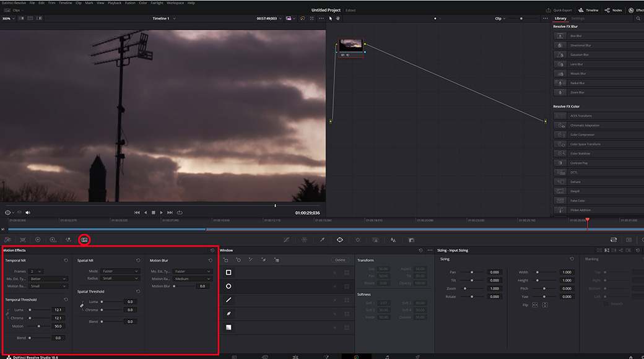
Task: Open Motion Blur Mo. Est. Type dropdown
Action: click(x=192, y=272)
